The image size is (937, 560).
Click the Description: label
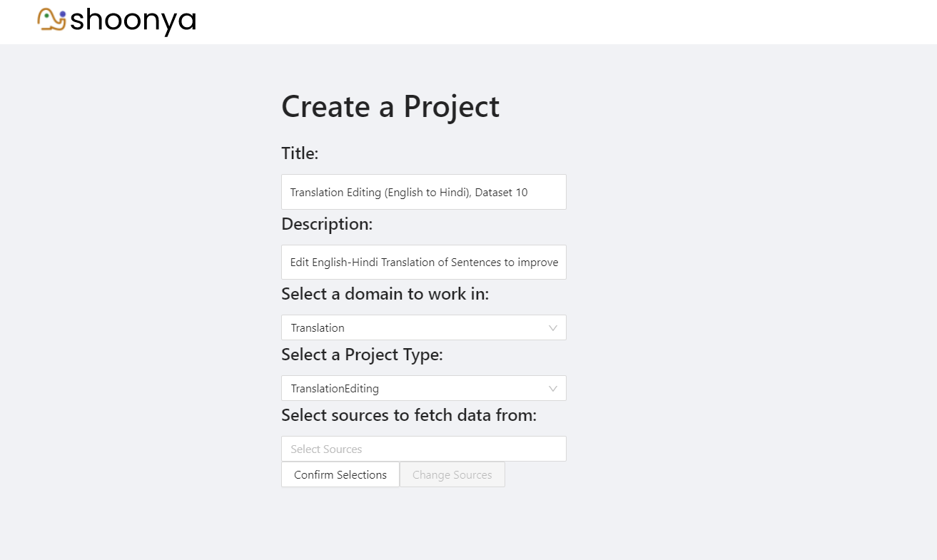[x=327, y=224]
